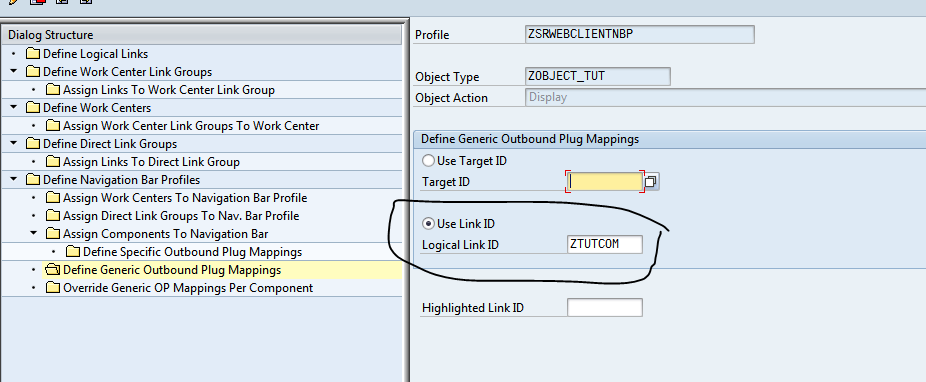
Task: Open Assign Direct Link Groups To Nav. Bar Profile
Action: pyautogui.click(x=181, y=216)
